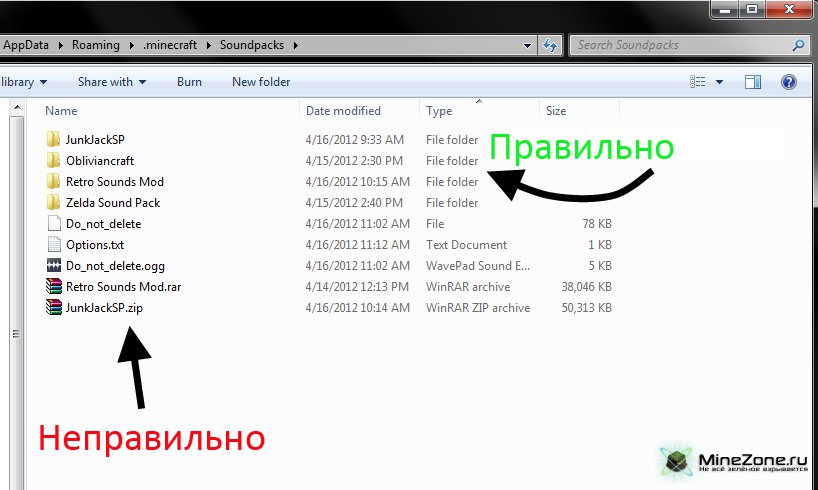Viewport: 818px width, 490px height.
Task: Click in the Search Soundpacks field
Action: 680,45
